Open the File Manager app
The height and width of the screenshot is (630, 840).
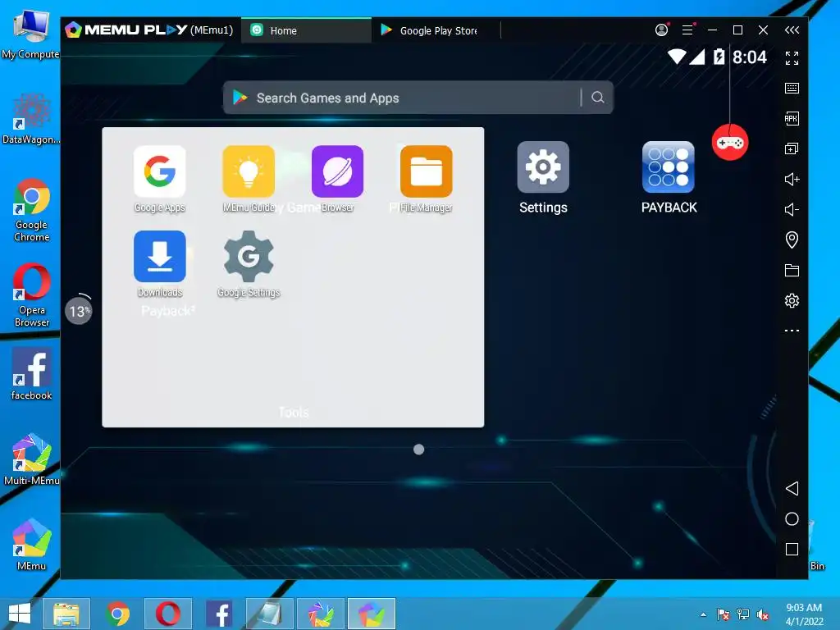click(427, 171)
